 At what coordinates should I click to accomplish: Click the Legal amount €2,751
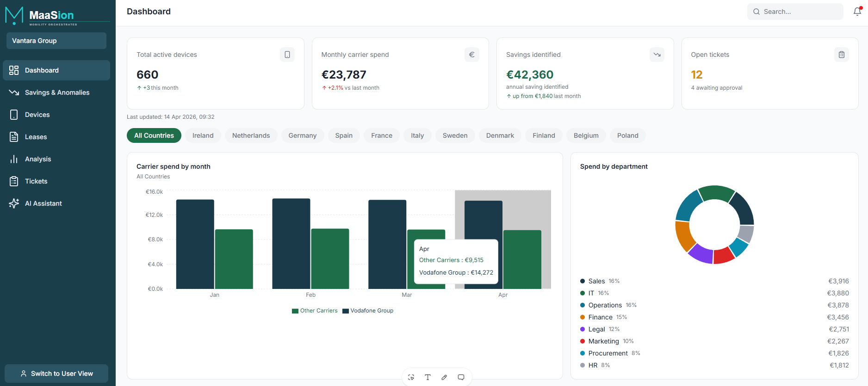pyautogui.click(x=839, y=329)
